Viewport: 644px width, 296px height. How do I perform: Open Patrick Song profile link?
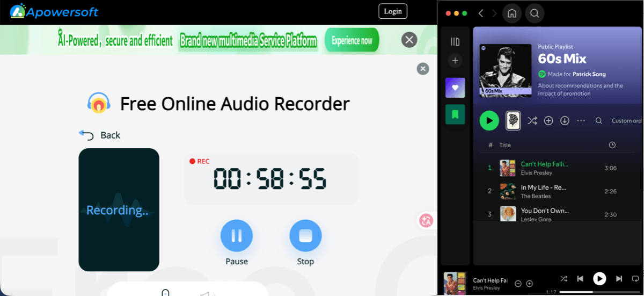pos(589,74)
